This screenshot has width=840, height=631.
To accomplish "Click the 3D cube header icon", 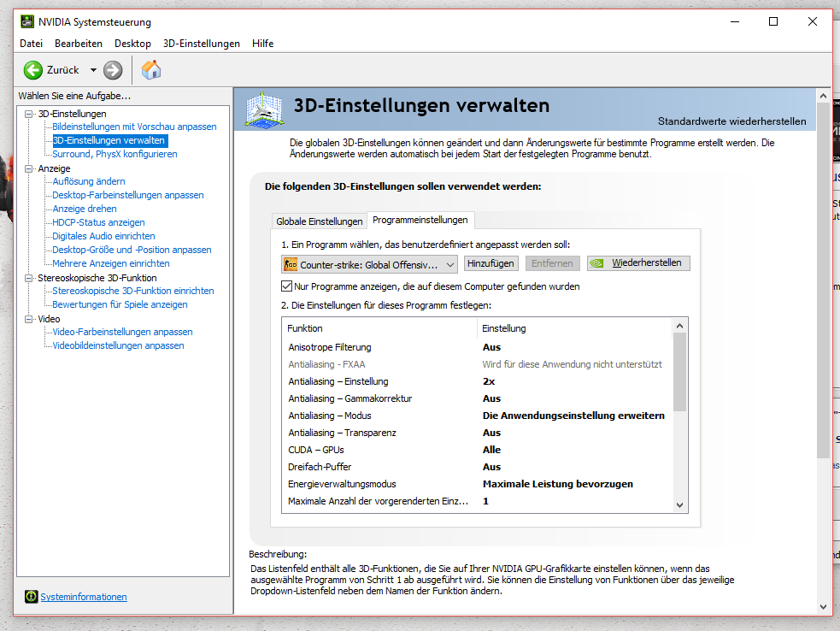I will pyautogui.click(x=264, y=110).
